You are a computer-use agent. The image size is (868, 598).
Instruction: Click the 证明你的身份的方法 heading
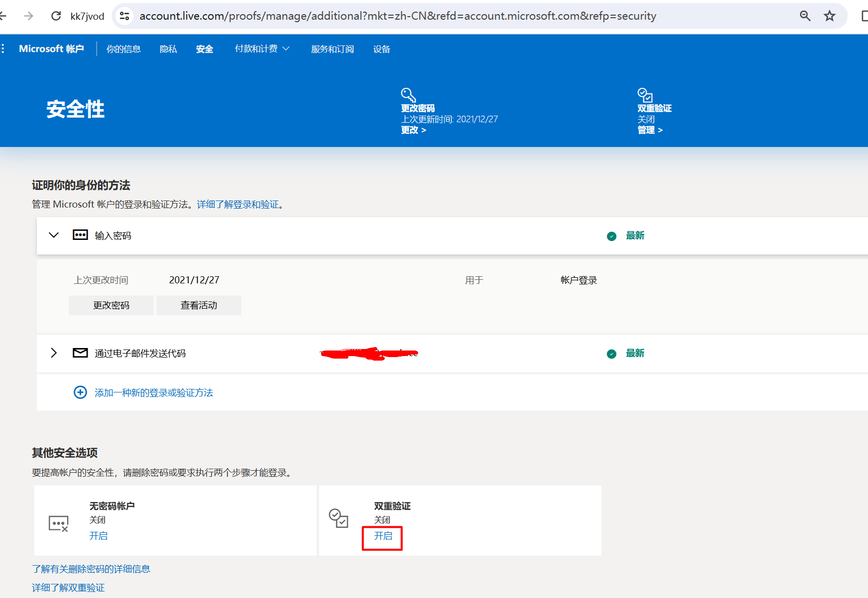pyautogui.click(x=81, y=185)
